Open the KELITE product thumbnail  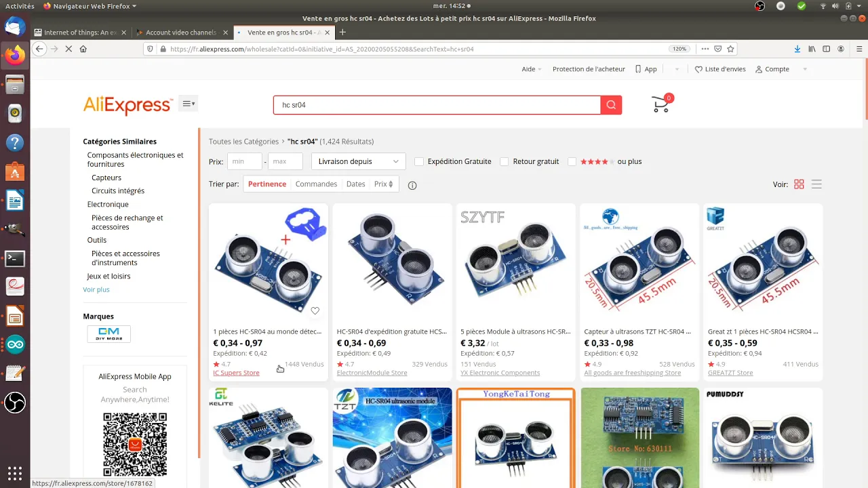(x=269, y=438)
